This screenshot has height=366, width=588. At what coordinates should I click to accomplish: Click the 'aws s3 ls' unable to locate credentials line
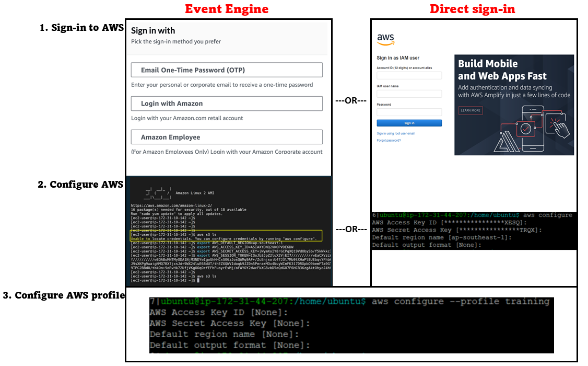[x=226, y=236]
